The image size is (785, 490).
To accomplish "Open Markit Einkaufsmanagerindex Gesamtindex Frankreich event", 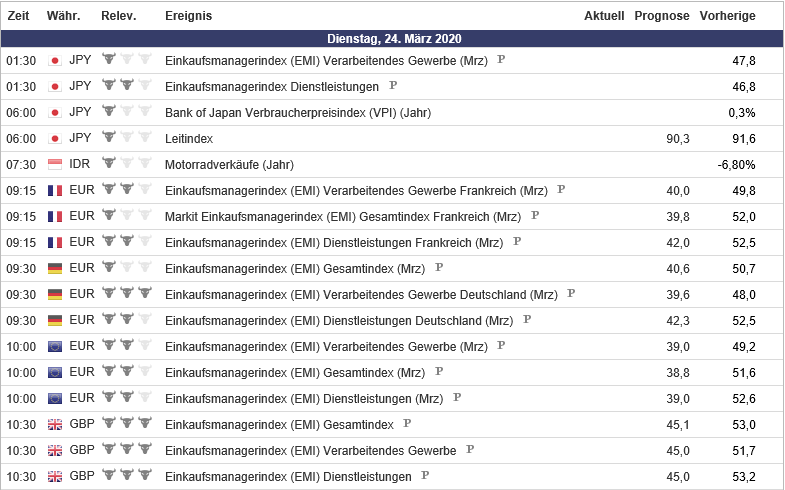I will click(x=343, y=216).
